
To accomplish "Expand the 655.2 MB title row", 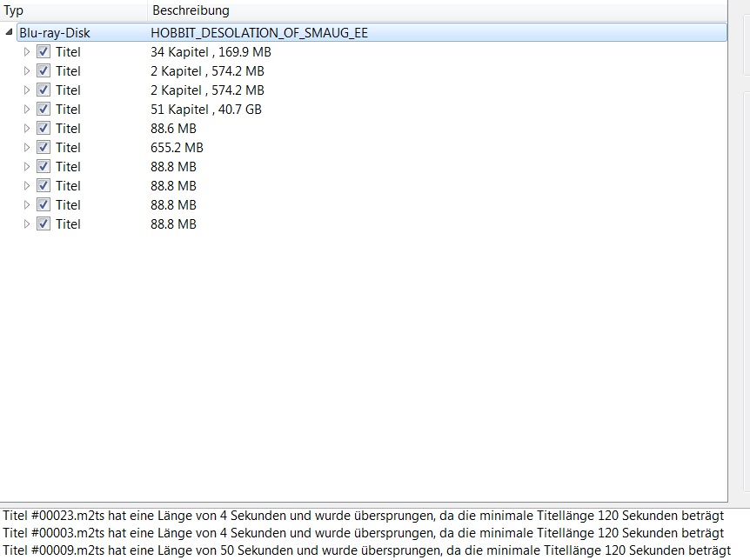I will tap(27, 147).
